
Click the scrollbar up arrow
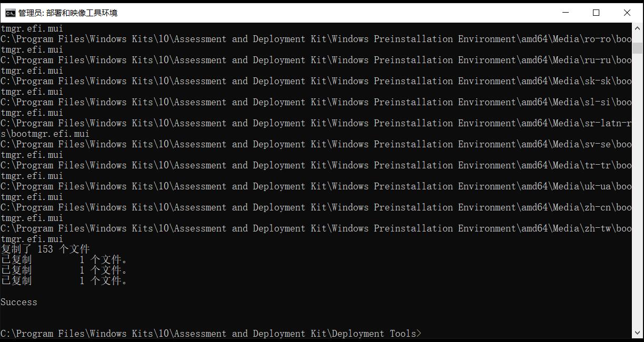point(637,27)
